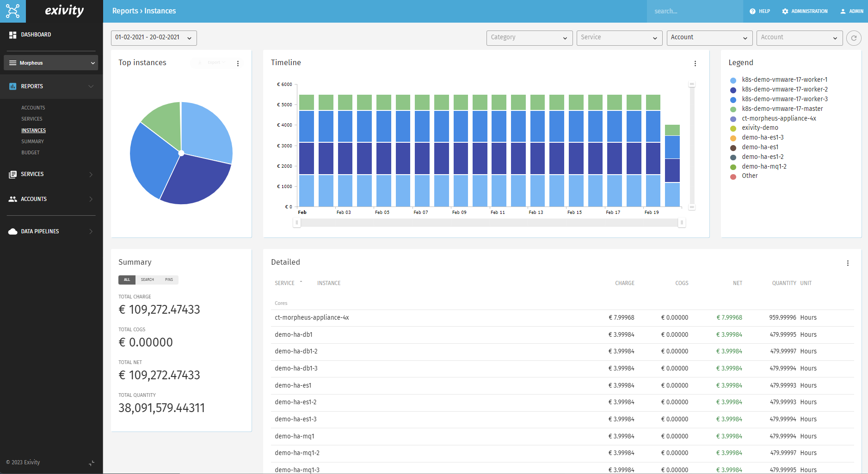This screenshot has height=474, width=868.
Task: Go to Summary report submenu item
Action: click(x=33, y=141)
